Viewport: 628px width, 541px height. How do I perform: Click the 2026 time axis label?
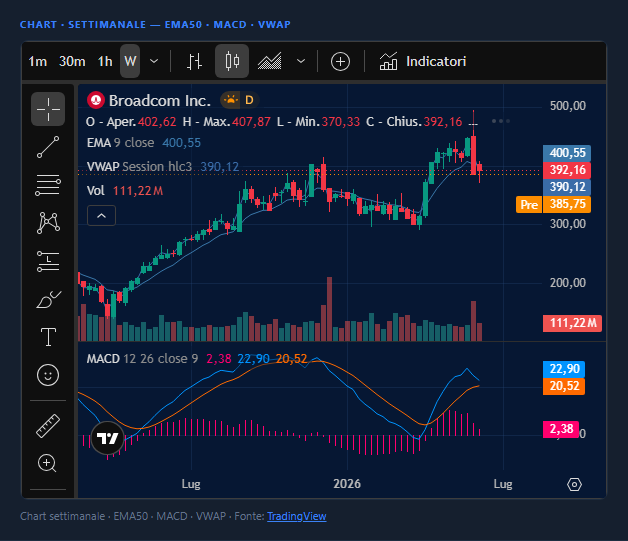[347, 484]
